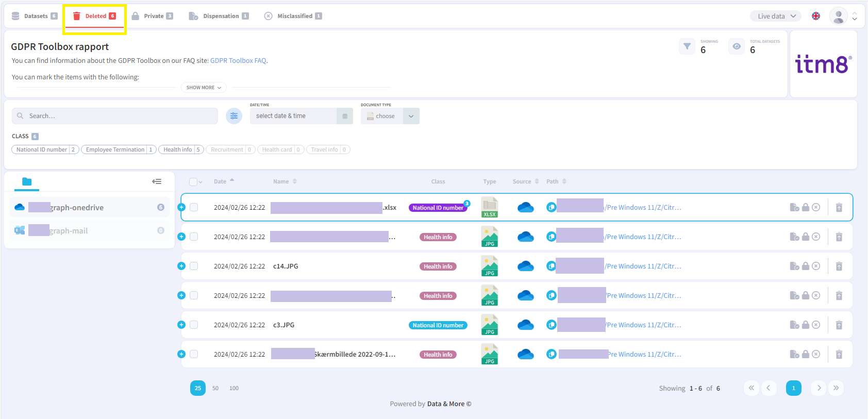Viewport: 868px width, 419px height.
Task: Switch to the Datasets tab
Action: [x=35, y=16]
